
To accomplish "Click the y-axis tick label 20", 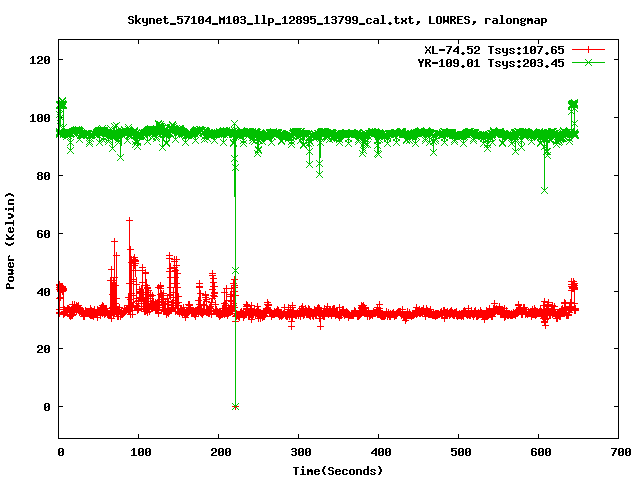I will (43, 349).
